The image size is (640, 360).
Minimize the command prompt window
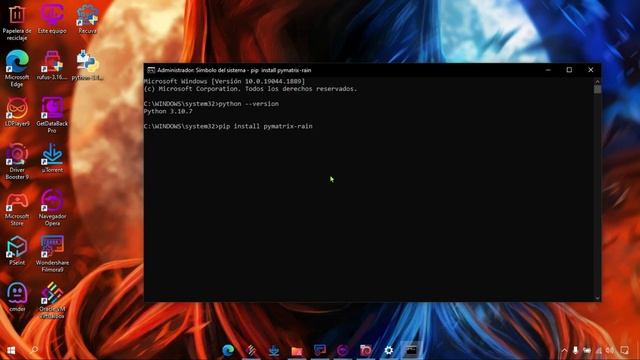pyautogui.click(x=548, y=70)
